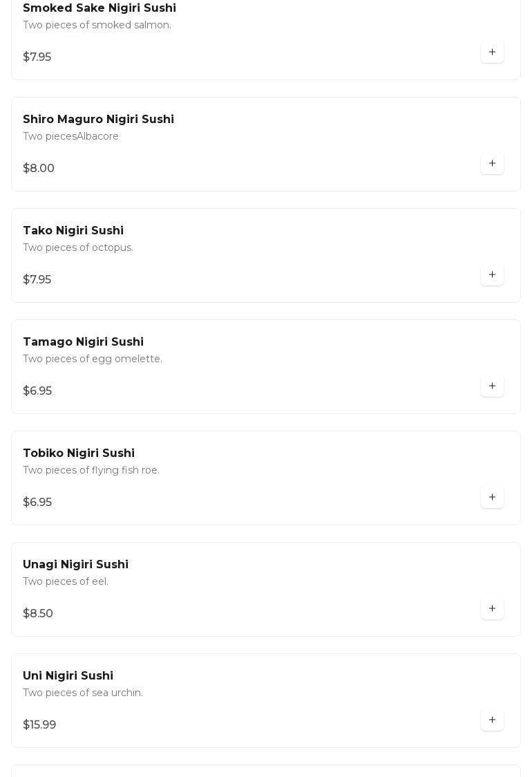Image resolution: width=532 pixels, height=777 pixels.
Task: Open the Shiro Maguro Nigiri Sushi title
Action: (98, 120)
